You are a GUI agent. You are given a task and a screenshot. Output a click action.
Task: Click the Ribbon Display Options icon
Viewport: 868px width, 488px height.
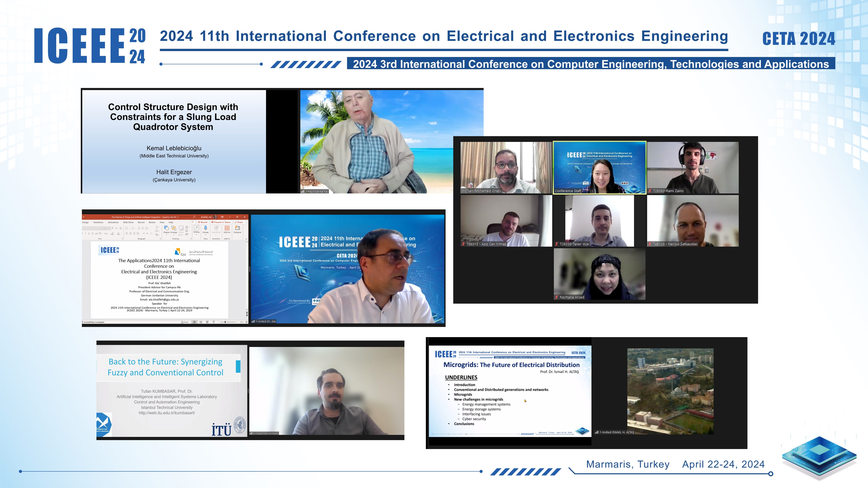pyautogui.click(x=222, y=217)
